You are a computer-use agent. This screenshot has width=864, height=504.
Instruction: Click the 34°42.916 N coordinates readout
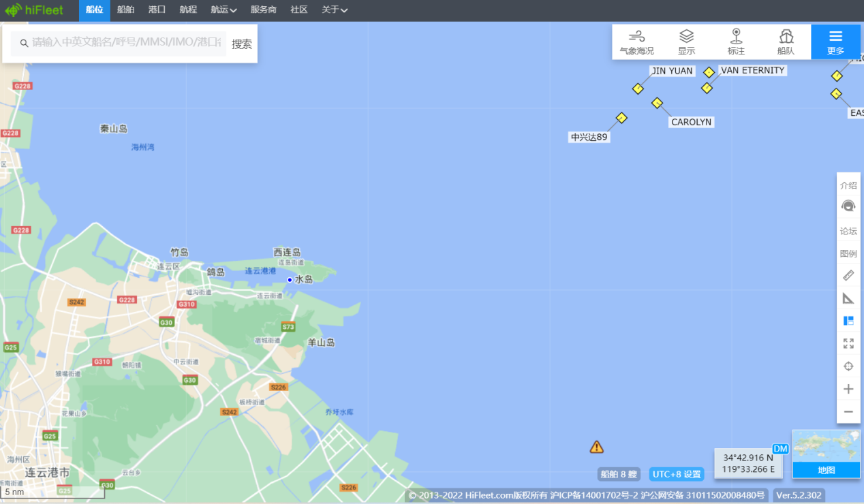[x=748, y=458]
